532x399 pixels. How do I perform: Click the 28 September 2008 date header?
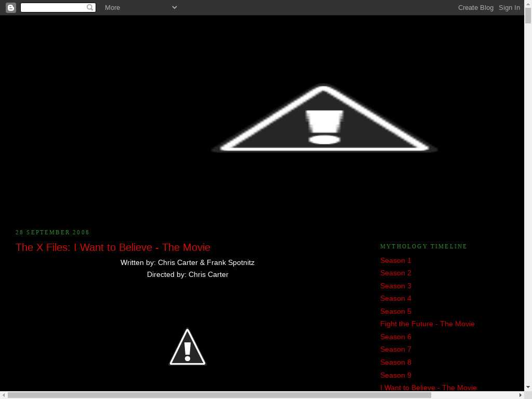(52, 232)
